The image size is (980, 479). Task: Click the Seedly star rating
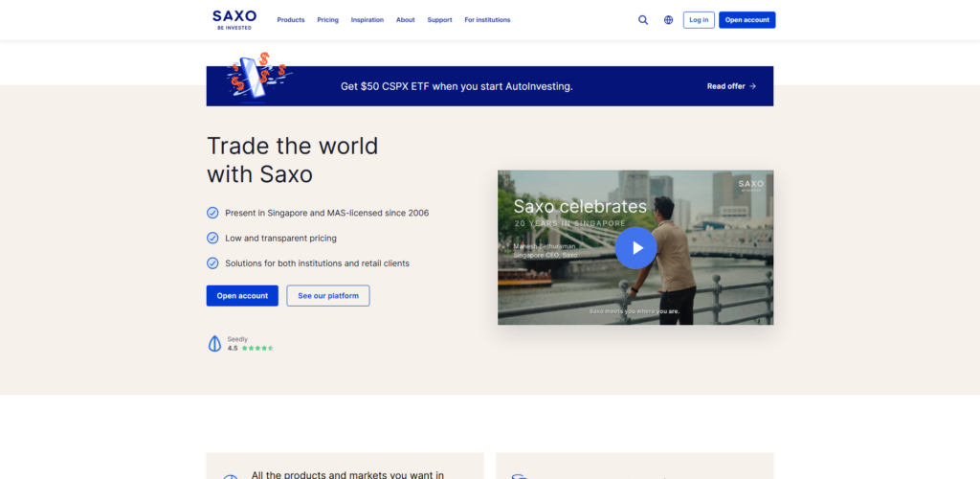tap(257, 349)
